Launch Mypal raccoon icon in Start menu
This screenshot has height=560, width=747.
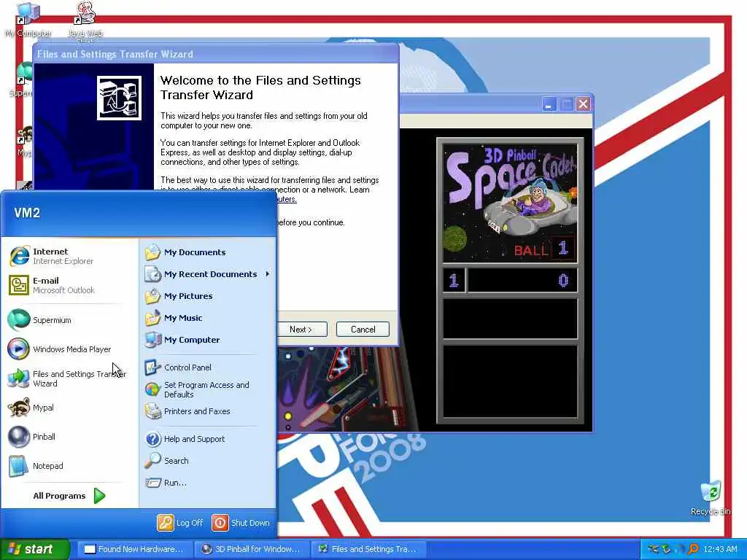tap(18, 408)
